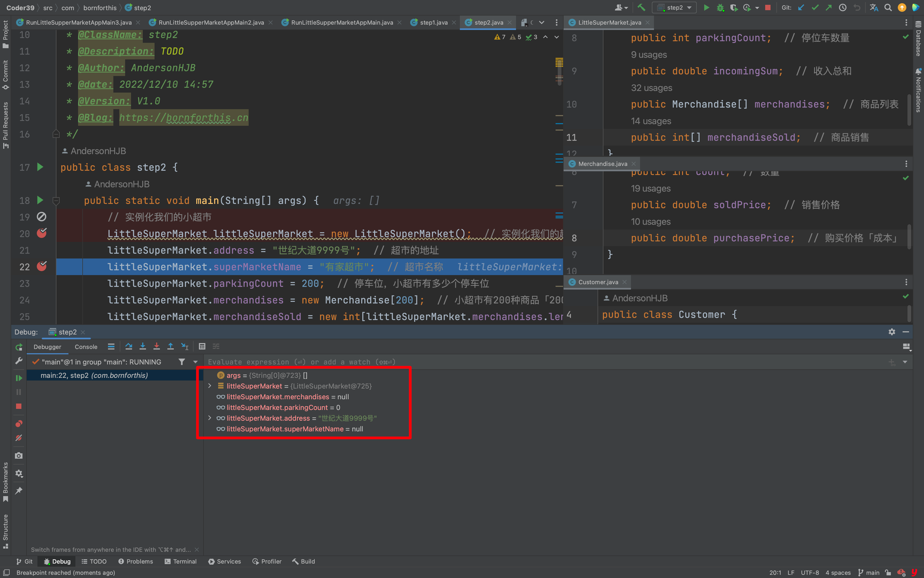Commit changes with Git green checkmark

[815, 8]
